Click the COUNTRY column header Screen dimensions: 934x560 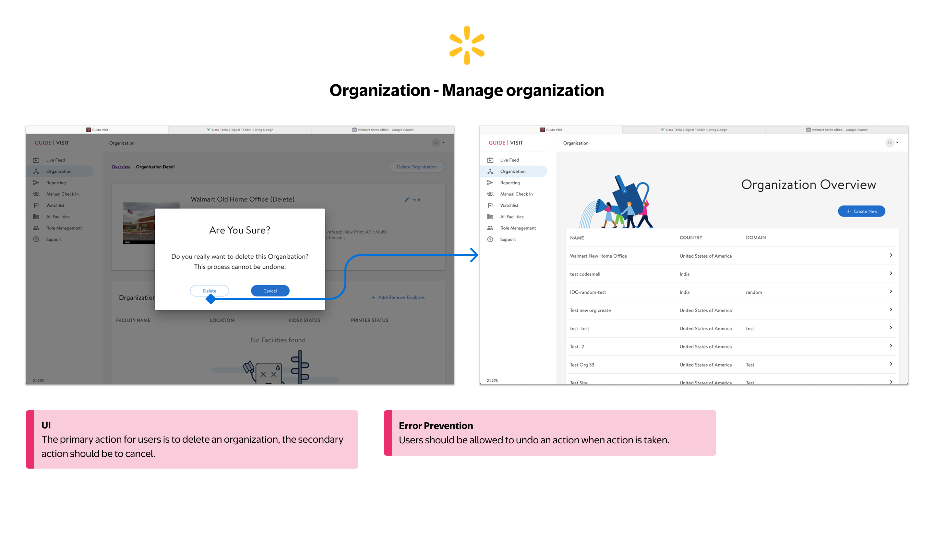point(690,237)
